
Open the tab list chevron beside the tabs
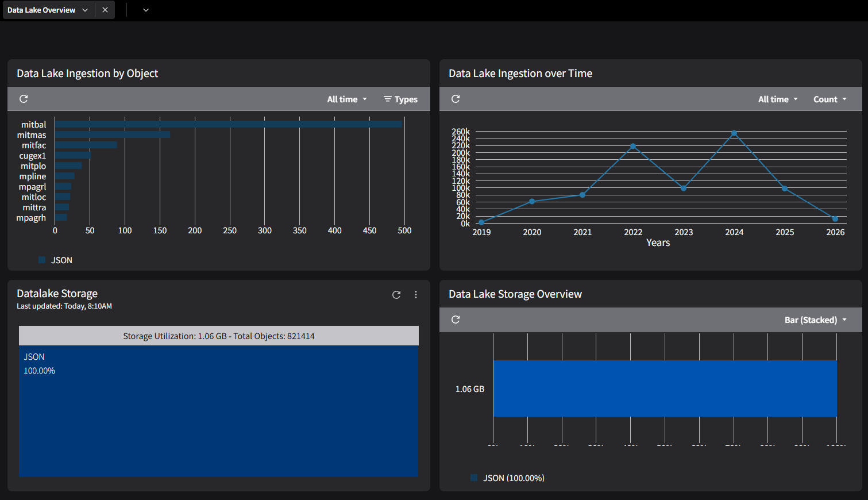[x=146, y=10]
